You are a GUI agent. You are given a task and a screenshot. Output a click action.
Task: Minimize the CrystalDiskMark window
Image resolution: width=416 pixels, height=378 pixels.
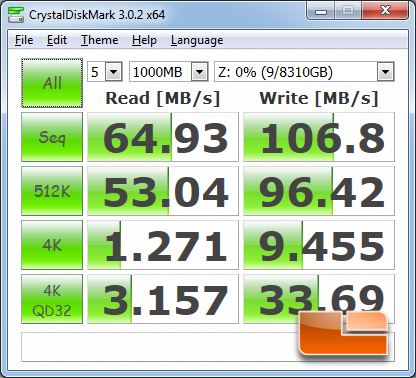pyautogui.click(x=321, y=11)
